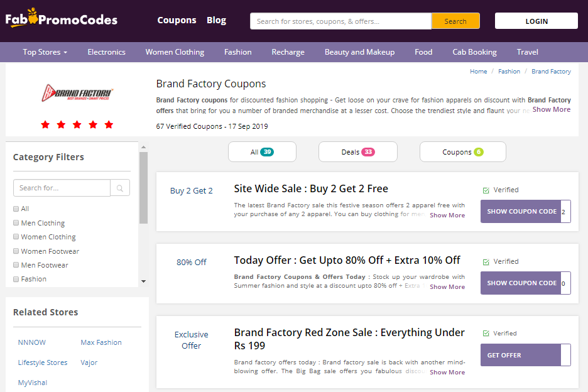
Task: Expand Show More on Red Zone Sale
Action: coord(447,373)
